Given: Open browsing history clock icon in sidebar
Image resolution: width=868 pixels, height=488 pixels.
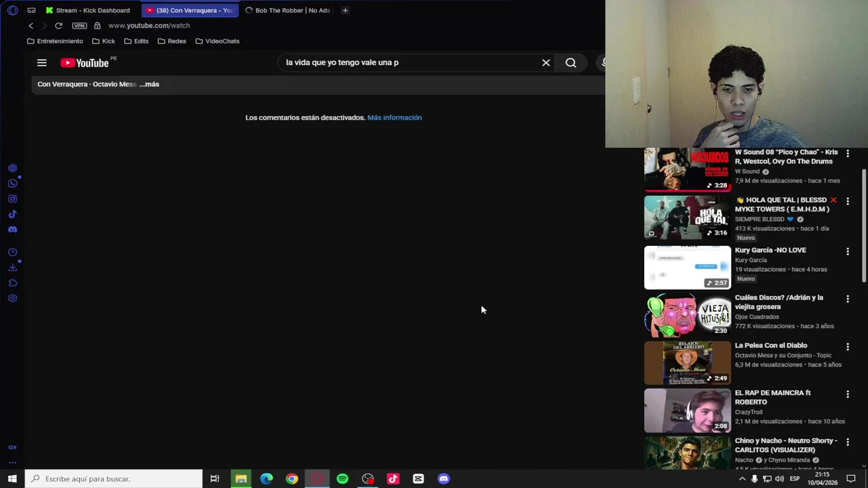Looking at the screenshot, I should click(12, 252).
